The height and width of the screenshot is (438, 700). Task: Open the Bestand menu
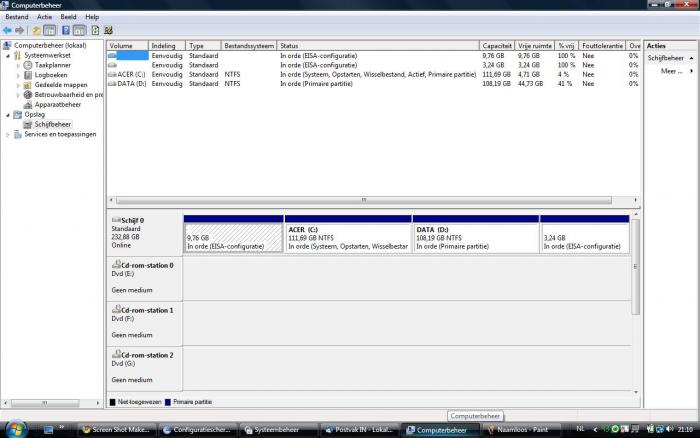click(x=17, y=17)
